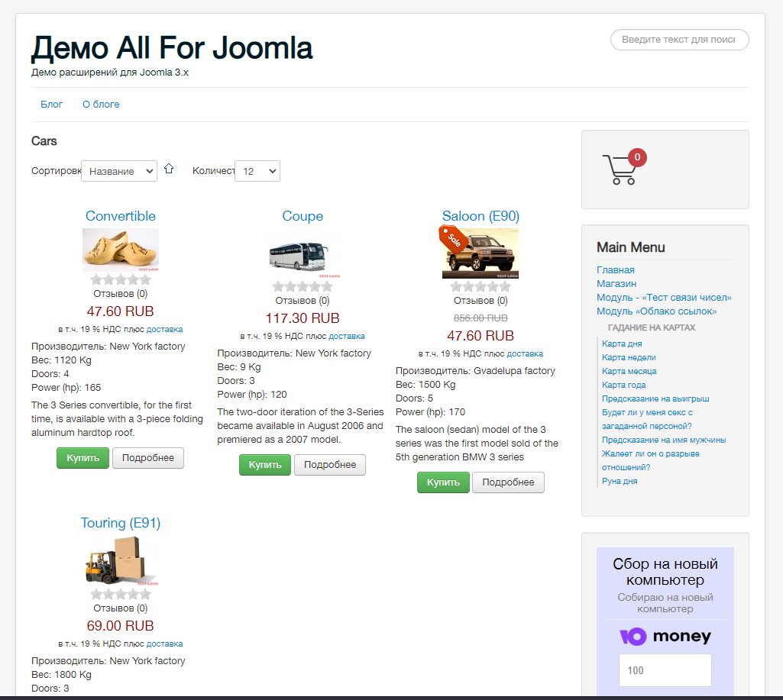Click the Демо All For Joomla title
Viewport: 783px width, 700px height.
(x=172, y=48)
